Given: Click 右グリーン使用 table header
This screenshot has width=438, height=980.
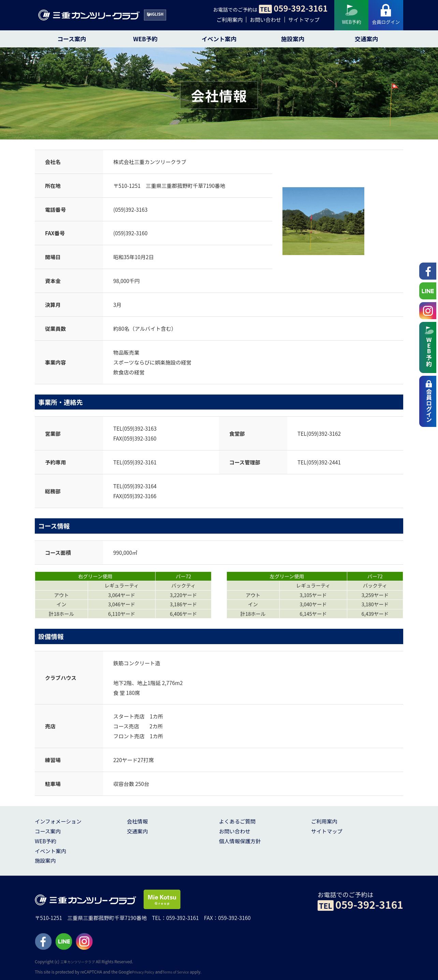Looking at the screenshot, I should tap(95, 576).
